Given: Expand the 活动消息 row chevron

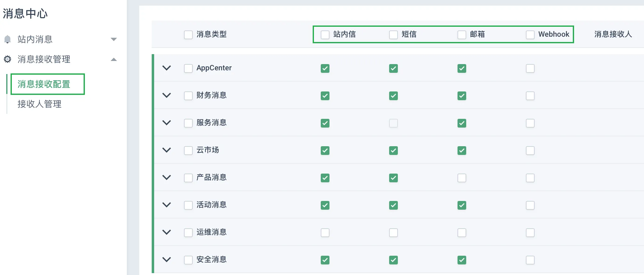Looking at the screenshot, I should (167, 205).
